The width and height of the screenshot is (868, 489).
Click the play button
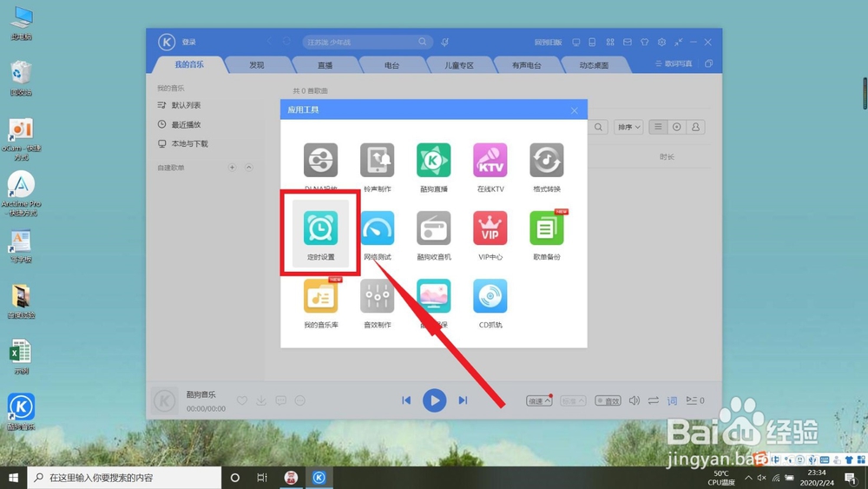(x=435, y=400)
